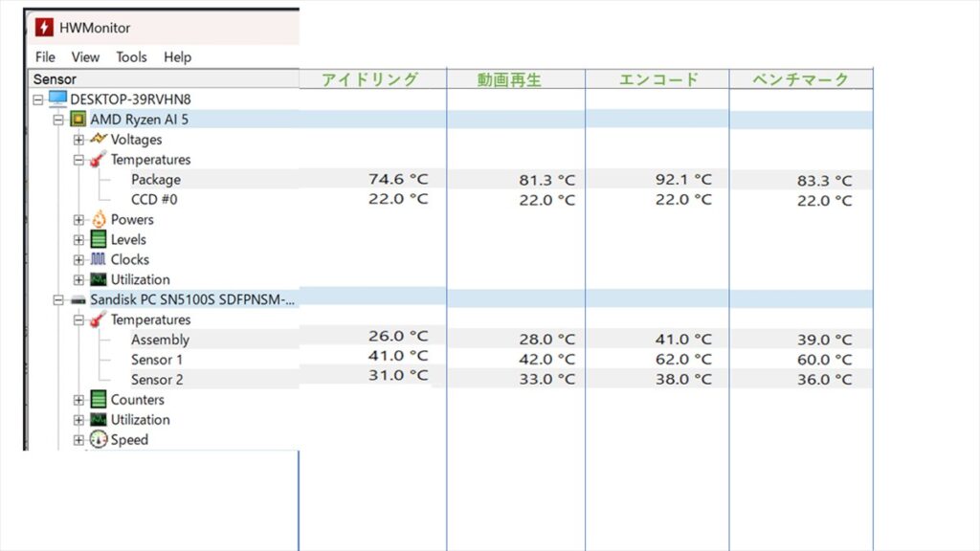Click the Powers flame icon
The width and height of the screenshot is (980, 551).
(x=99, y=219)
